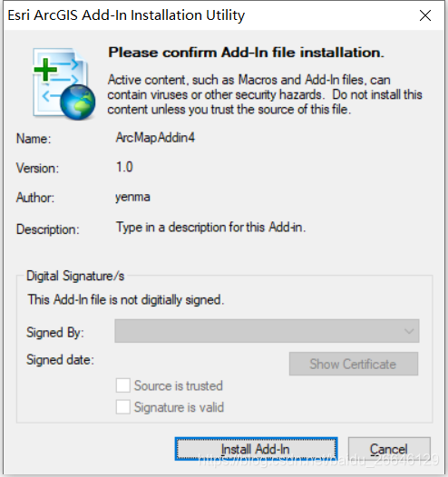
Task: Click the Add-In description text
Action: click(x=210, y=228)
